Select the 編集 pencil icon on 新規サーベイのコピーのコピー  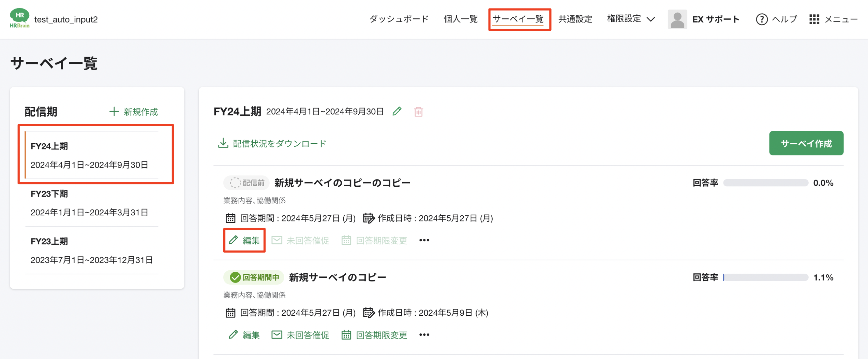pos(234,240)
